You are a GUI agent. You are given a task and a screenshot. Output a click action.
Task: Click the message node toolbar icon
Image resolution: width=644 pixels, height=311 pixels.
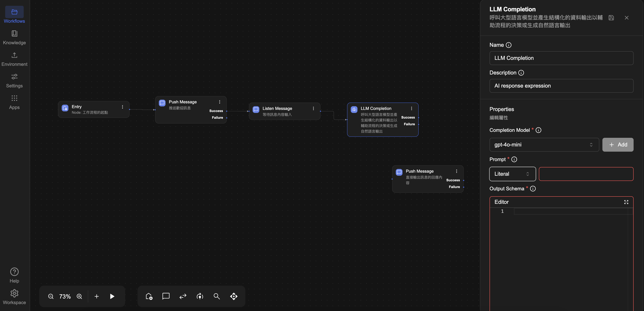coord(166,296)
